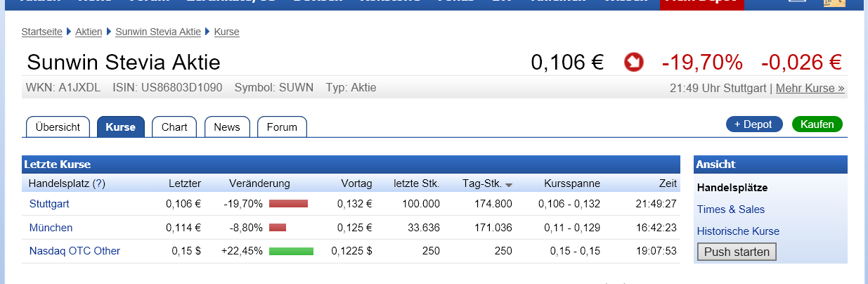The image size is (868, 284).
Task: Open the Übersicht tab
Action: click(x=58, y=127)
